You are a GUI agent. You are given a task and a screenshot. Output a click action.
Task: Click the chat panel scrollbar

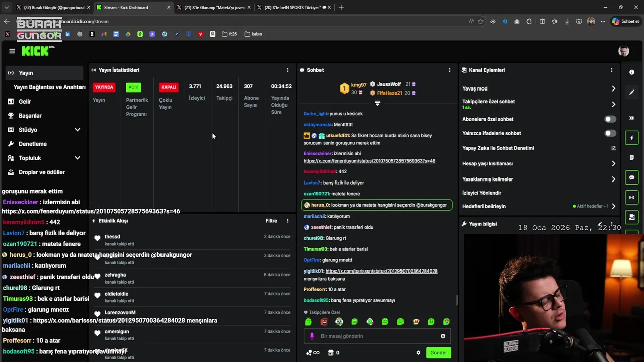(x=457, y=300)
